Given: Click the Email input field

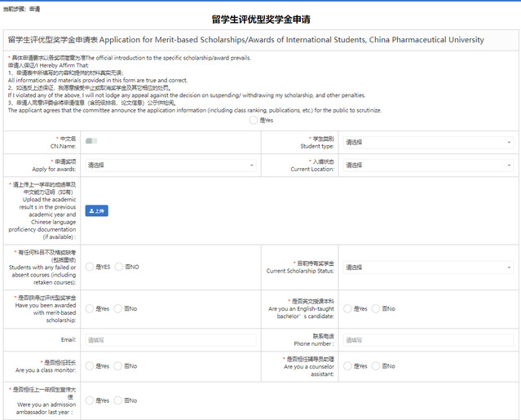Looking at the screenshot, I should (x=170, y=340).
